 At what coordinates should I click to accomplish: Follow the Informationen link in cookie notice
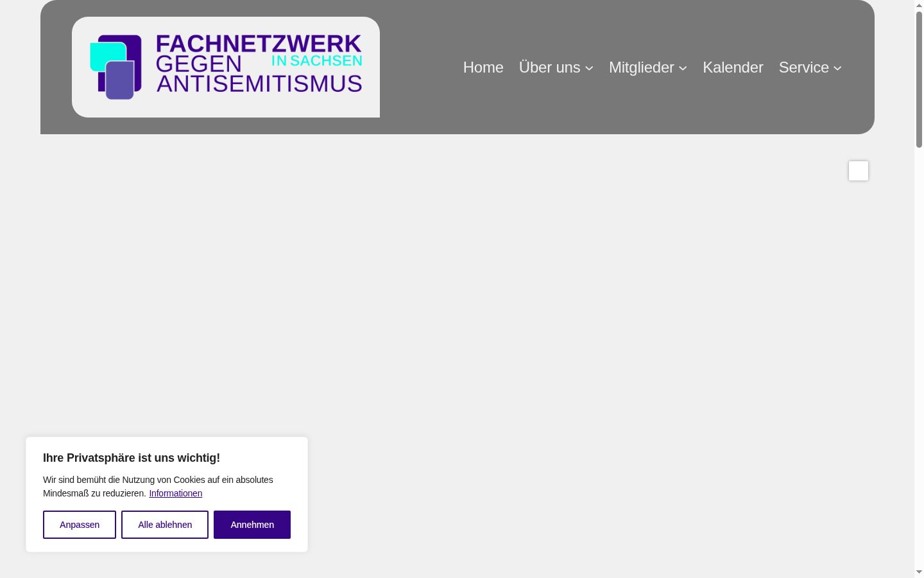coord(176,493)
